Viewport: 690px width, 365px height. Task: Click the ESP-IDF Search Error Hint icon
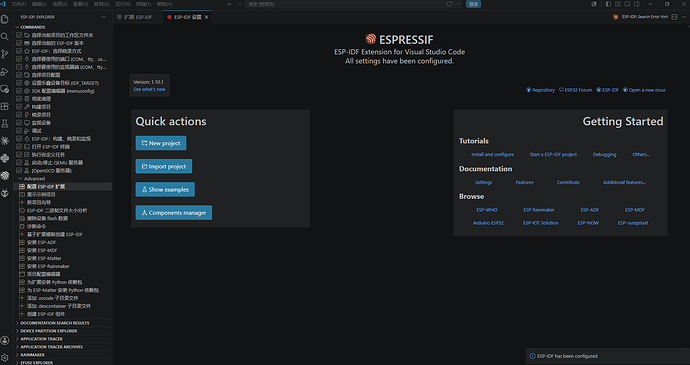(x=616, y=17)
